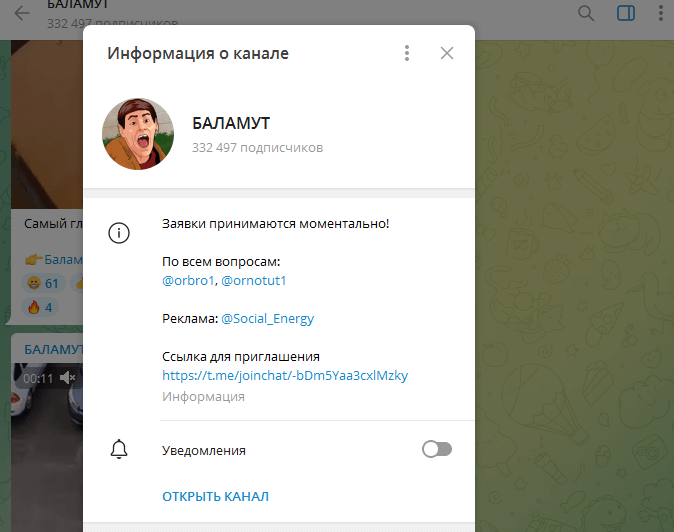Open the @ornotut1 username link

(254, 281)
